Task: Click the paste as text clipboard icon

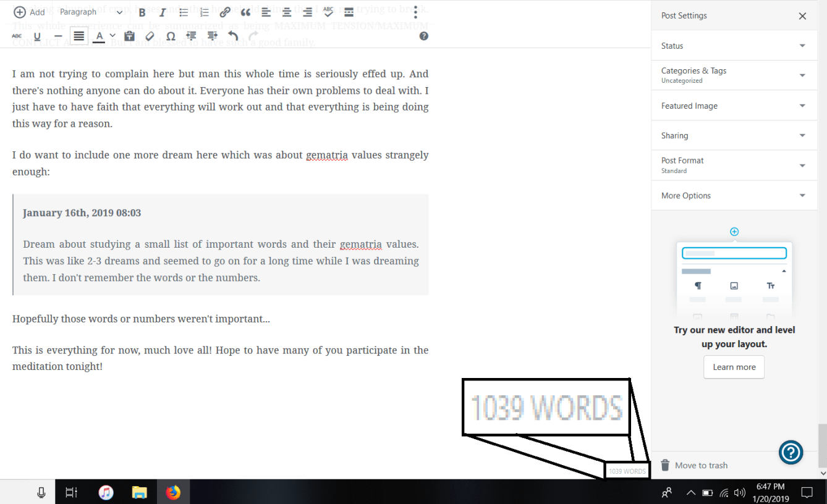Action: [x=129, y=36]
